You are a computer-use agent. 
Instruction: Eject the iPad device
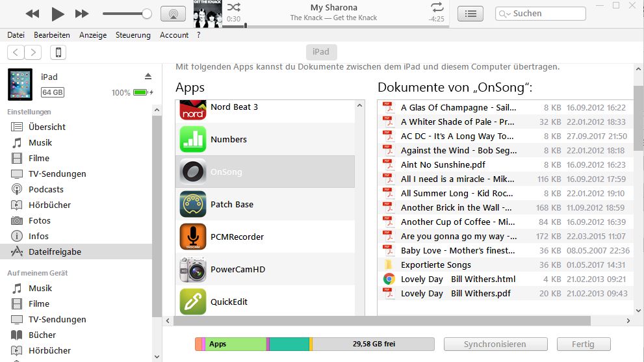point(148,77)
